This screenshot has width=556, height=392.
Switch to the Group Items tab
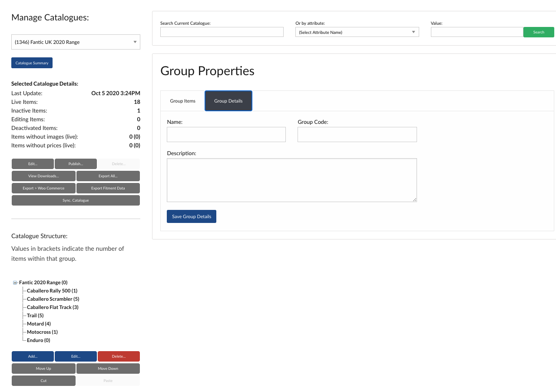click(x=182, y=101)
